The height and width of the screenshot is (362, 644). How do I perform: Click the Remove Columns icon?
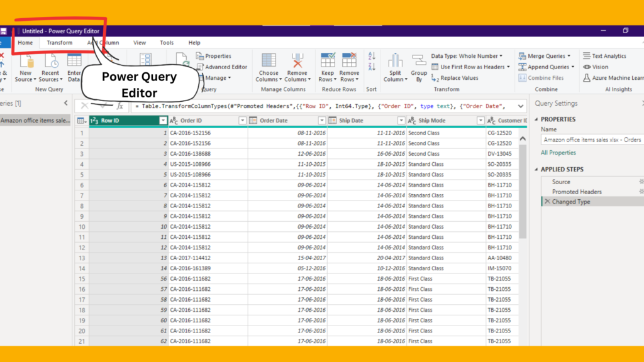tap(297, 68)
